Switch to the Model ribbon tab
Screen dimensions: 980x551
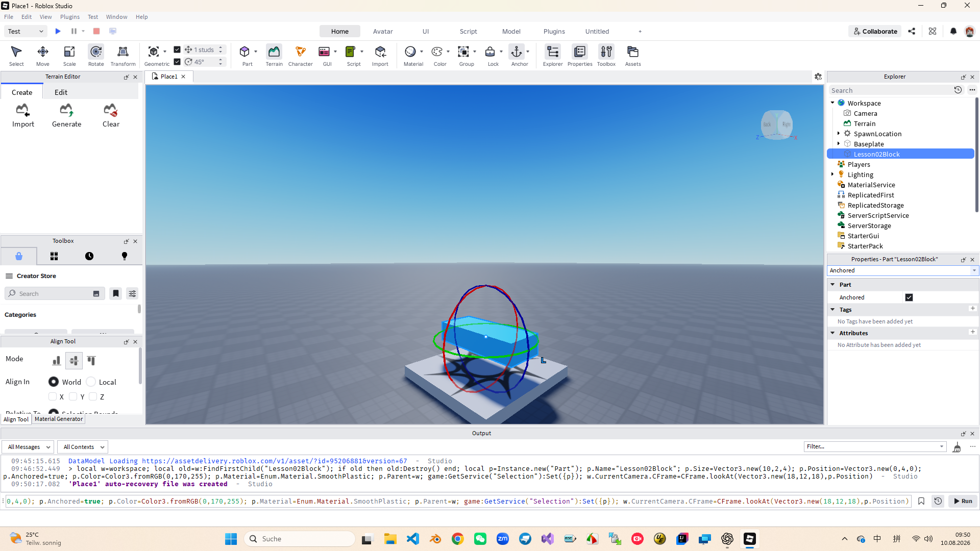click(x=511, y=31)
